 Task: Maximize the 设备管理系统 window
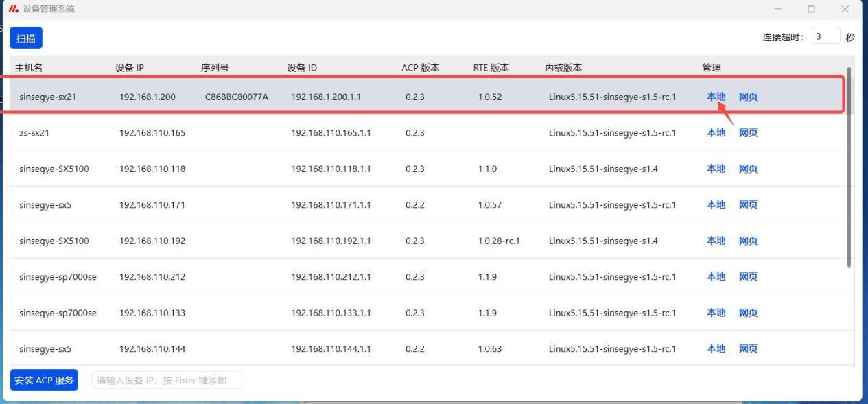[811, 9]
